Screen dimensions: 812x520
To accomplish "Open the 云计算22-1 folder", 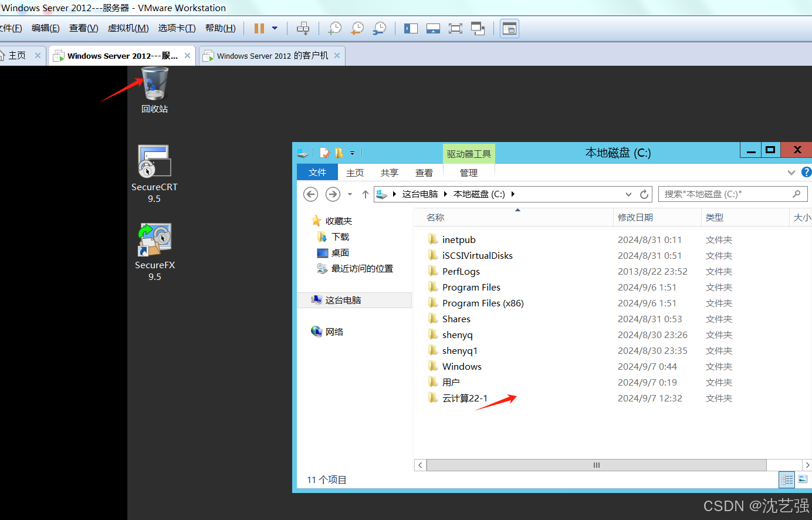I will point(466,398).
